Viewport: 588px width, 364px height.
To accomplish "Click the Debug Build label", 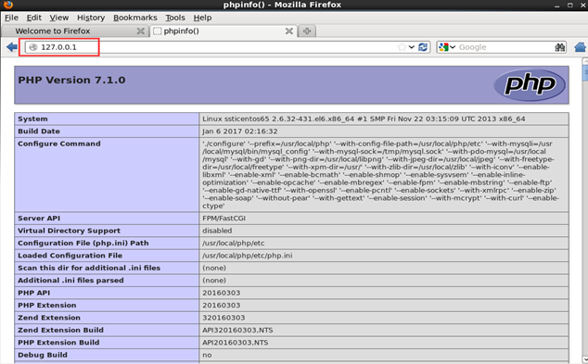I will [x=43, y=355].
